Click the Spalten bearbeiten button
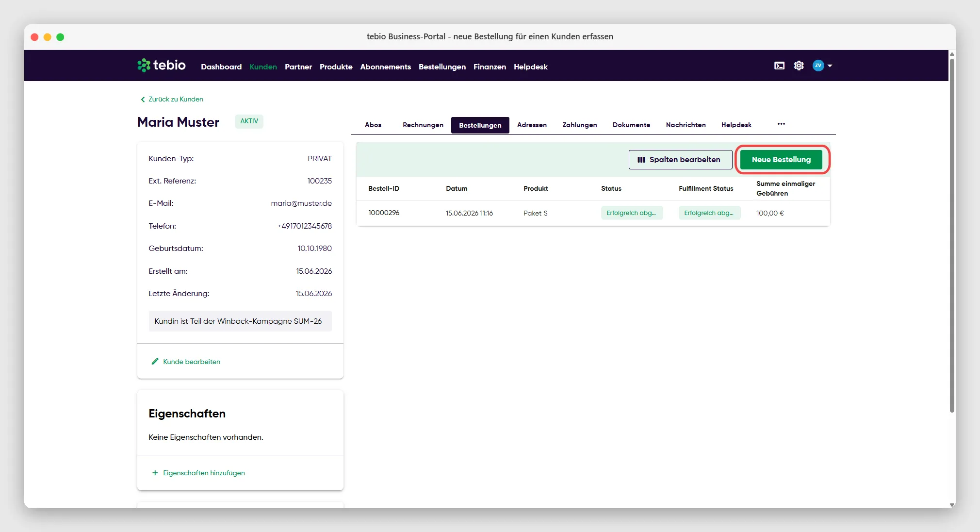This screenshot has height=532, width=980. click(x=680, y=160)
